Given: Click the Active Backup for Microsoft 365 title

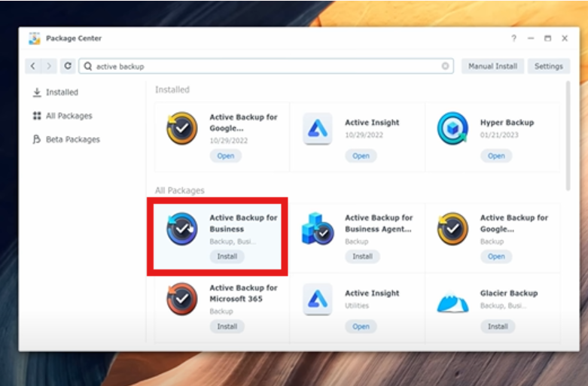Looking at the screenshot, I should (243, 293).
